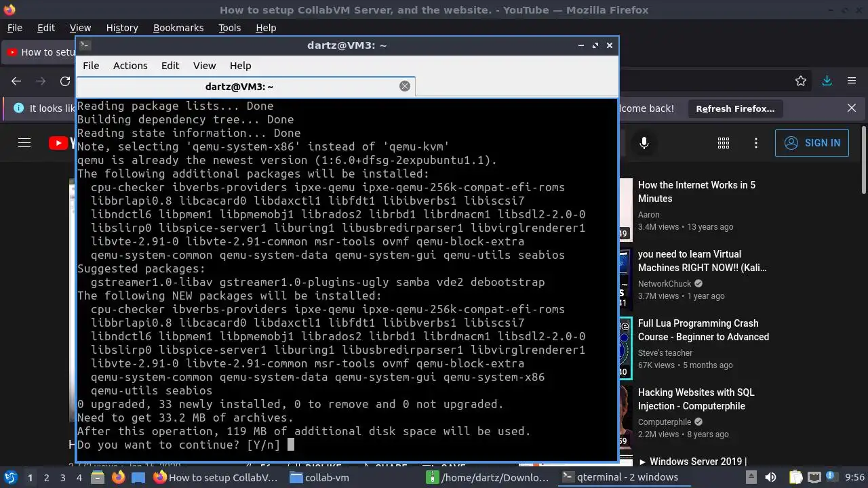Click the clipboard tray icon
This screenshot has width=868, height=488.
pos(797,477)
